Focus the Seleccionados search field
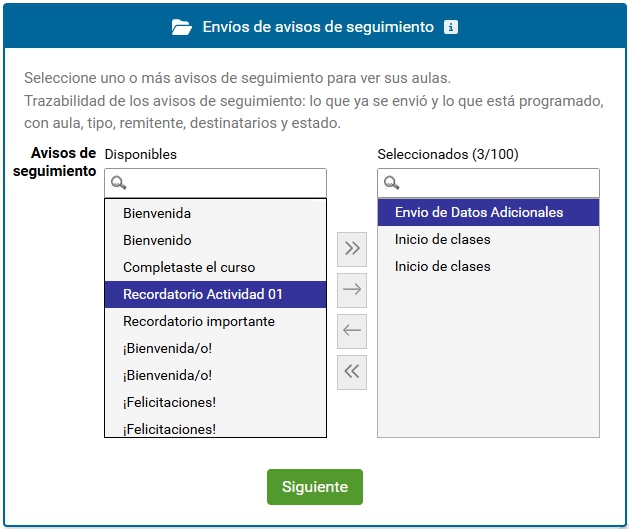The image size is (629, 531). click(x=488, y=183)
